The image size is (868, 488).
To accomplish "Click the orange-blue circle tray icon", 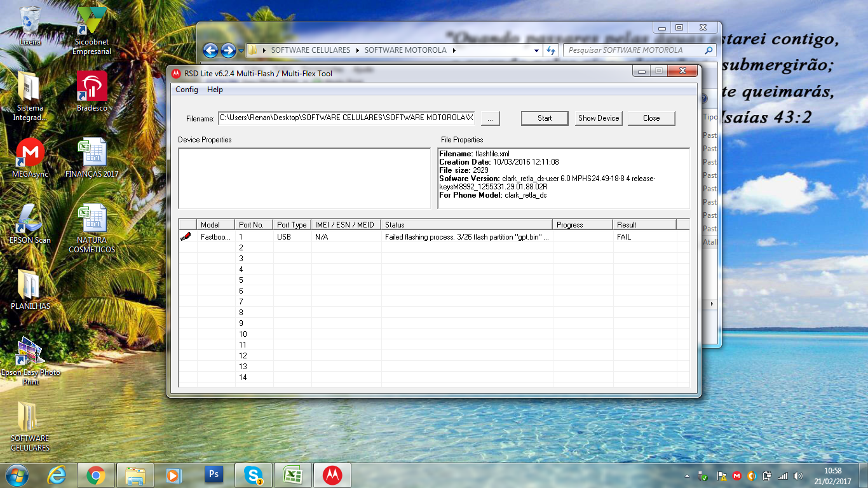I will click(x=752, y=475).
